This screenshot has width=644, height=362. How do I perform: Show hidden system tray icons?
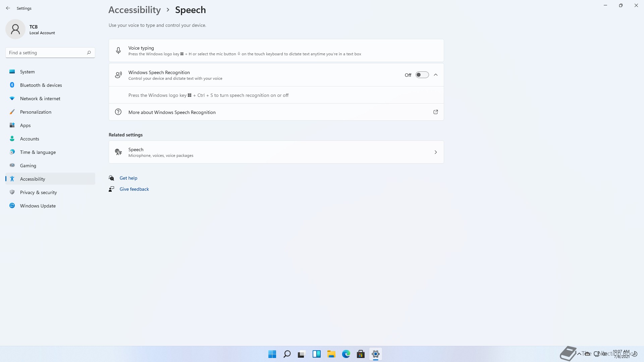(x=579, y=354)
